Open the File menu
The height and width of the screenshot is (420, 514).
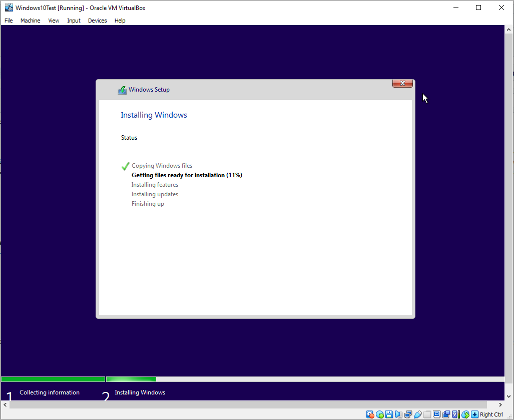[9, 21]
